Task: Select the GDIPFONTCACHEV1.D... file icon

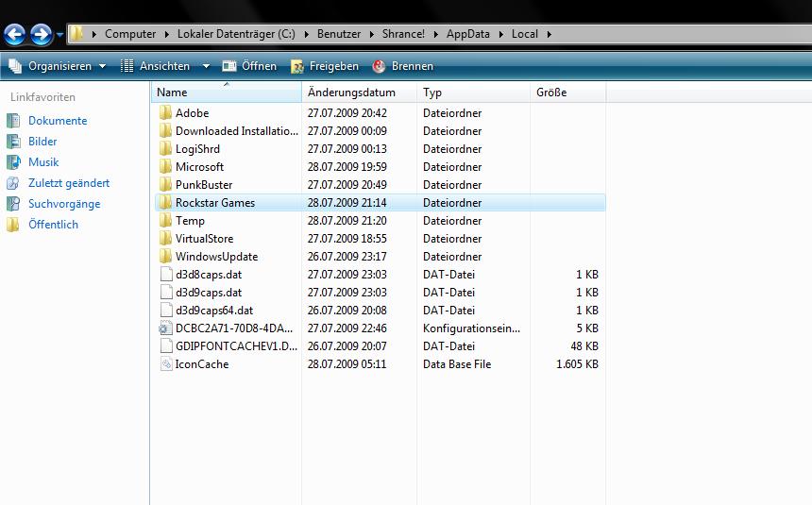Action: (166, 346)
